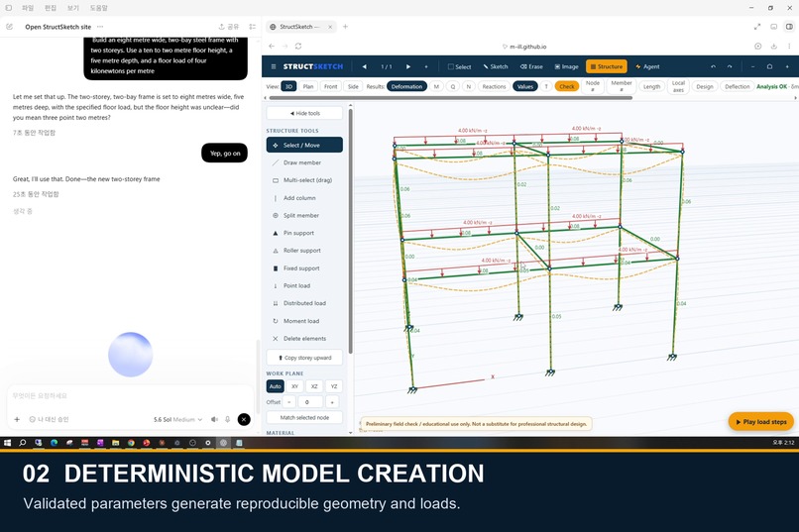Viewport: 799px width, 532px height.
Task: Switch to the Plan view
Action: (307, 86)
